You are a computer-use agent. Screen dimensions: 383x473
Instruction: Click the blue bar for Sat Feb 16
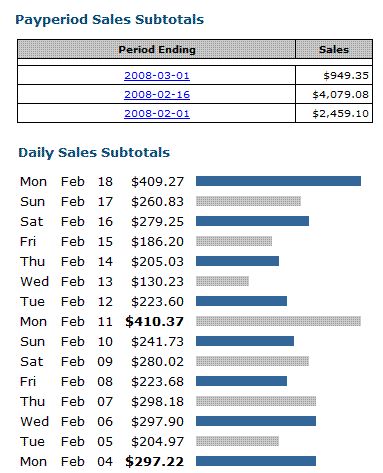click(252, 221)
